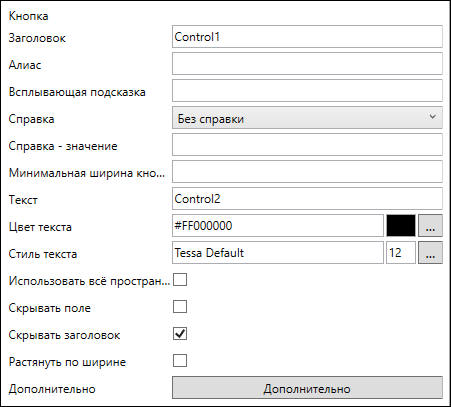The image size is (451, 407).
Task: Click the #FF000000 color code field
Action: tap(278, 226)
